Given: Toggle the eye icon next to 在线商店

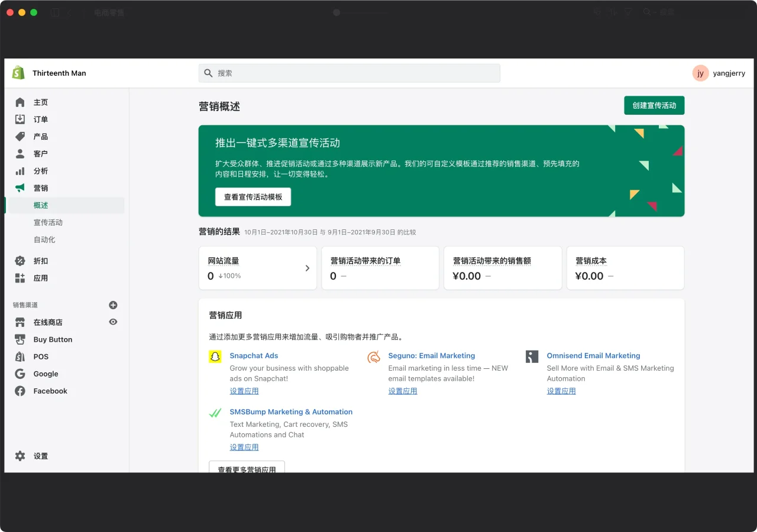Looking at the screenshot, I should pyautogui.click(x=114, y=322).
